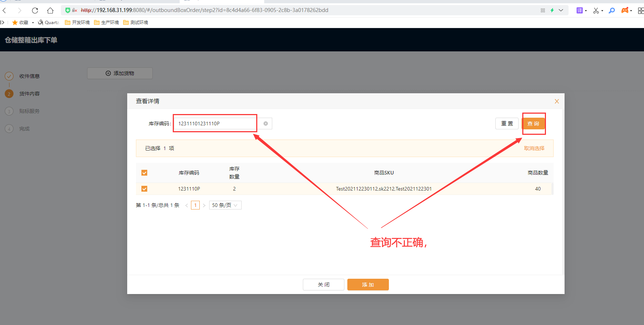The height and width of the screenshot is (325, 644).
Task: Close the 查看详情 dialog with X
Action: point(557,101)
